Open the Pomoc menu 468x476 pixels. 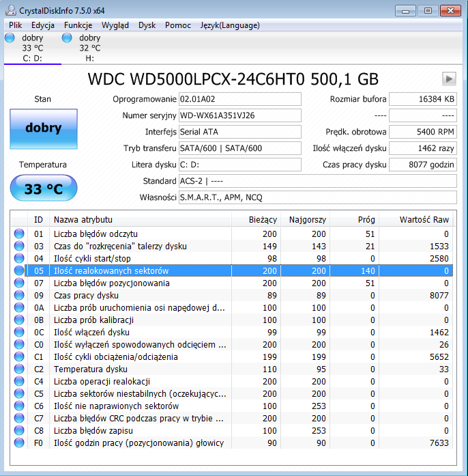point(178,25)
